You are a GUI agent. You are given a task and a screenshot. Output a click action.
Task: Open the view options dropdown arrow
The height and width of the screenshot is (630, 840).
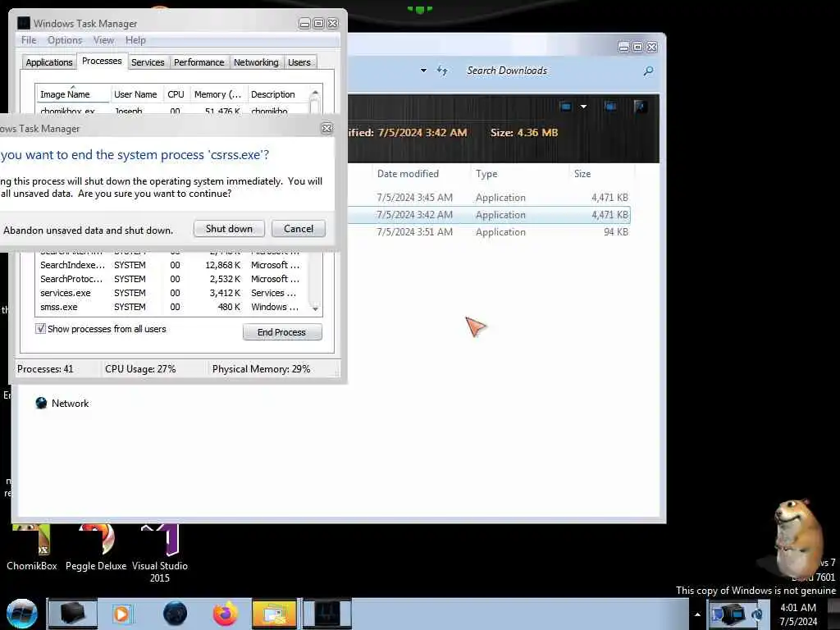(583, 106)
